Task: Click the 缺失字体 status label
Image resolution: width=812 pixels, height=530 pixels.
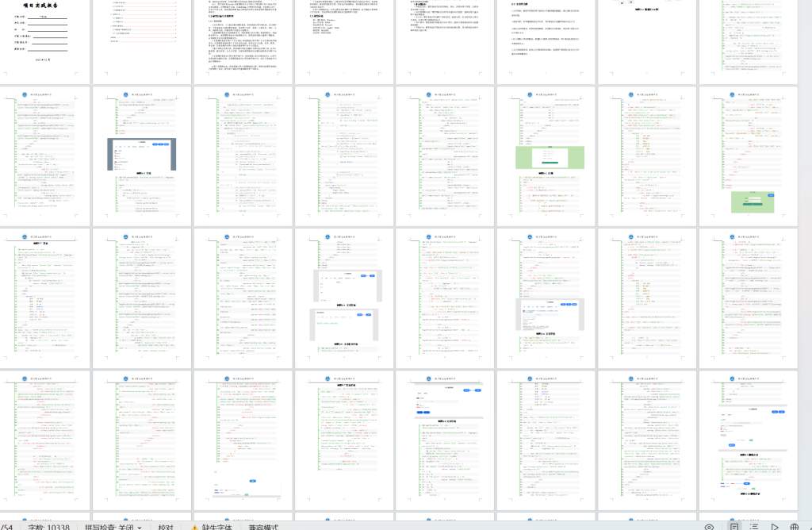Action: 217,527
